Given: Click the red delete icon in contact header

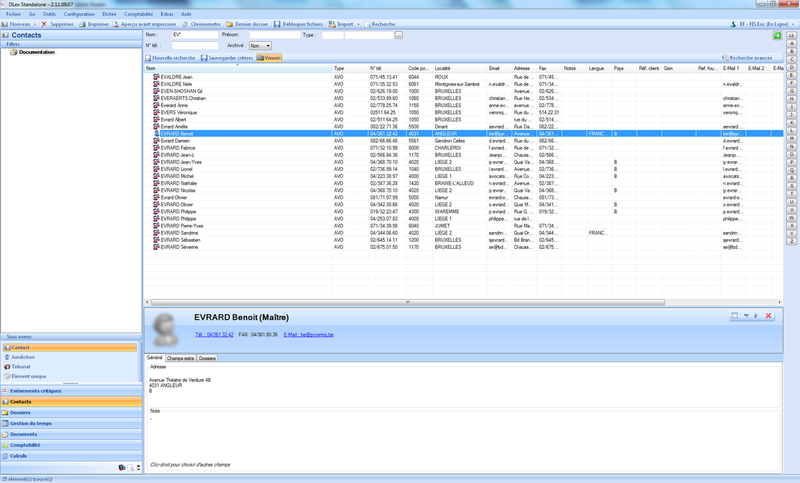Looking at the screenshot, I should tap(768, 316).
